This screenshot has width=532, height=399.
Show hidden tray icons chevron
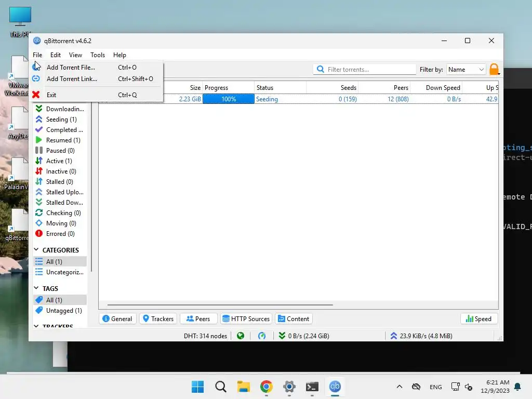click(400, 387)
